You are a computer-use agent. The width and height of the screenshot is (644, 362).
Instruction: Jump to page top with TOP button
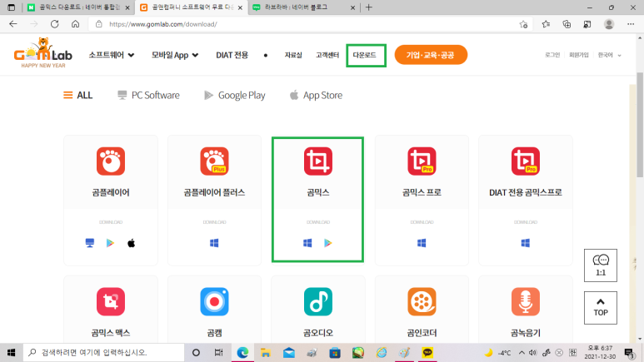(601, 308)
